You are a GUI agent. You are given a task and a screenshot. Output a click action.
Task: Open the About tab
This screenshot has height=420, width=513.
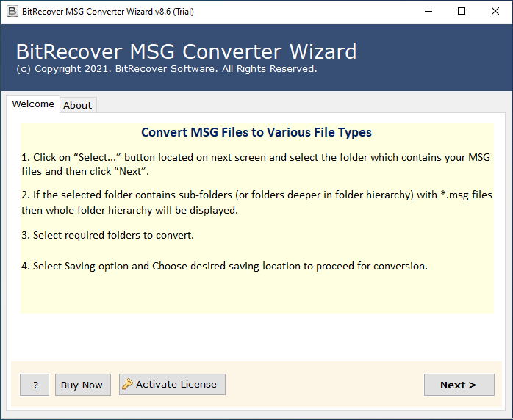(77, 105)
